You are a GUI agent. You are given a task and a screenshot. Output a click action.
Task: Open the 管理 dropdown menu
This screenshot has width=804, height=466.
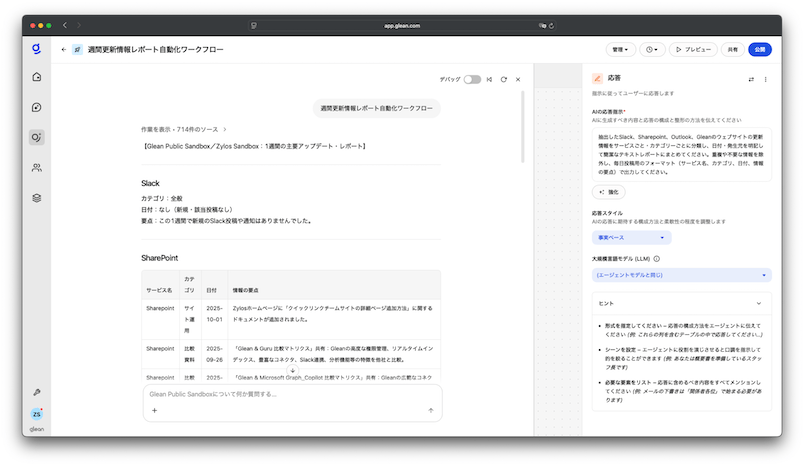point(620,50)
